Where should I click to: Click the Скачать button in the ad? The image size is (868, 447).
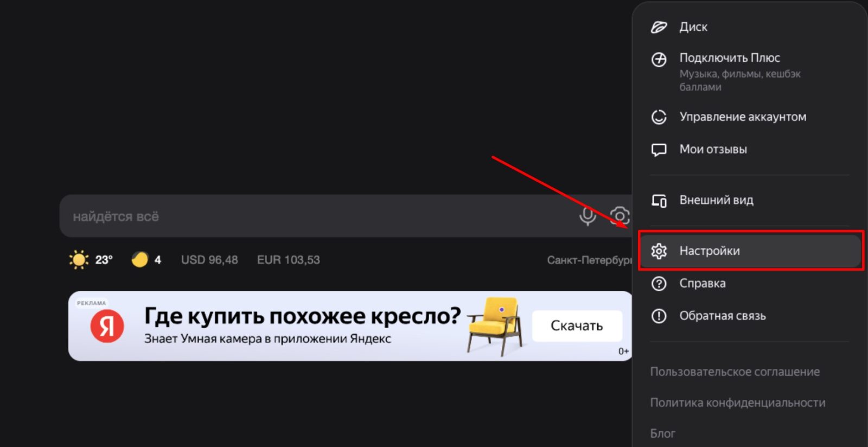[577, 325]
